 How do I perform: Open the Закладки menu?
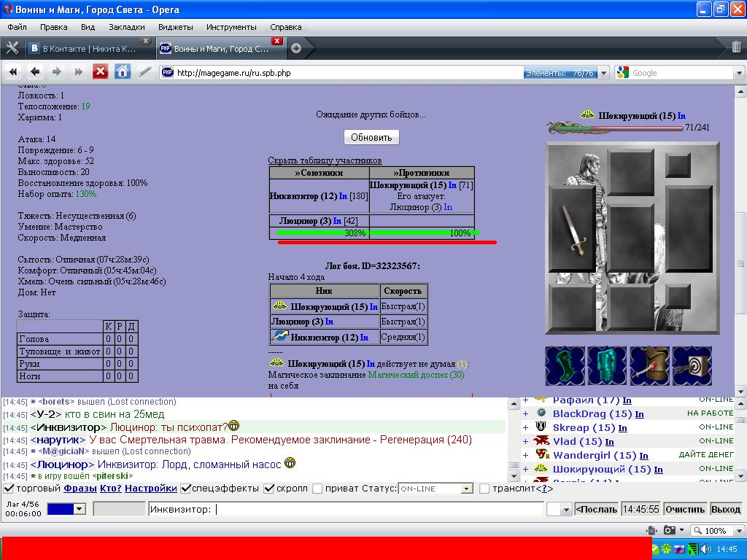127,27
